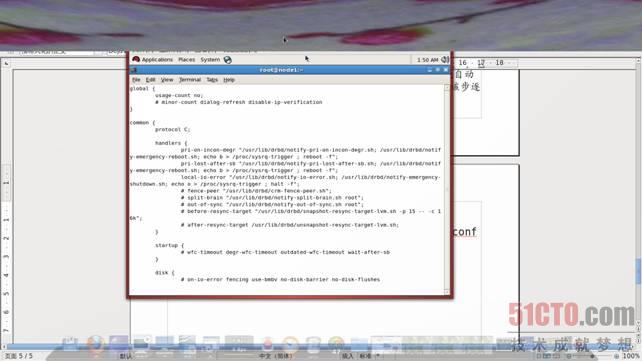
Task: Open the terminal Help menu
Action: click(x=229, y=80)
